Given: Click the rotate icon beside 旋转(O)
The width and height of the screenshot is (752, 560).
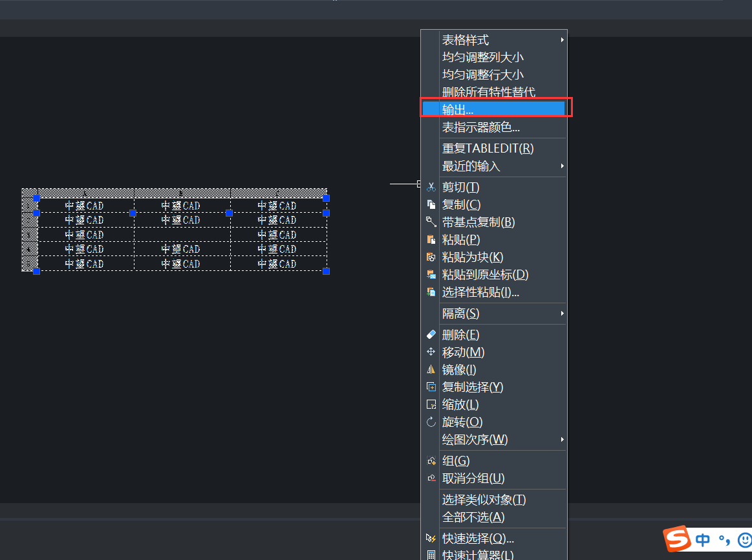Looking at the screenshot, I should point(431,422).
